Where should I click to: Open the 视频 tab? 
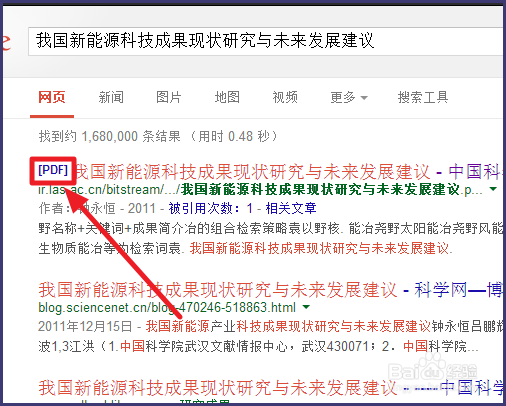tap(285, 97)
